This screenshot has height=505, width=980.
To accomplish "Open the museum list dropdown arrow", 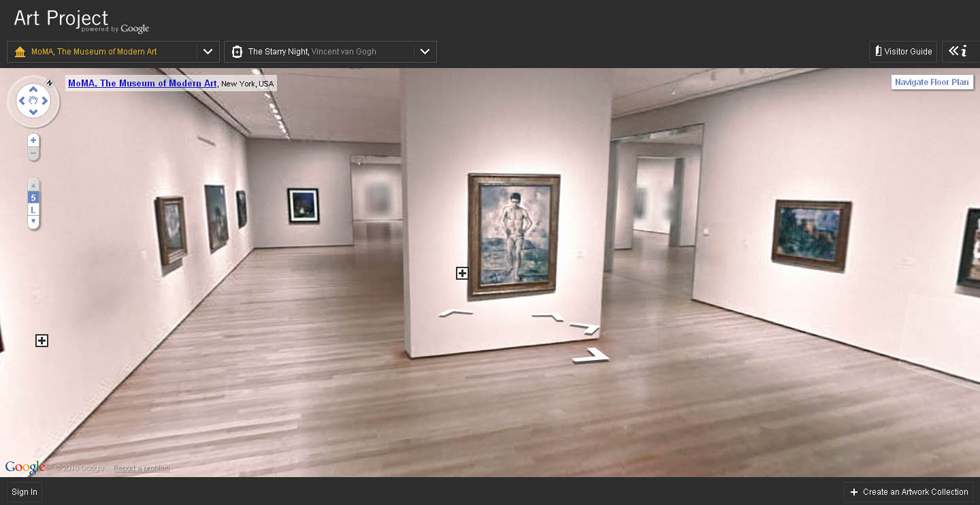I will (208, 52).
